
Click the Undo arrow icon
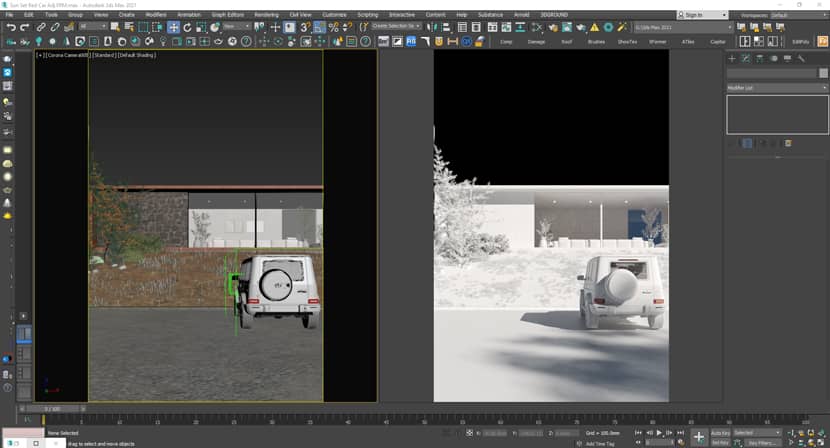[x=10, y=27]
